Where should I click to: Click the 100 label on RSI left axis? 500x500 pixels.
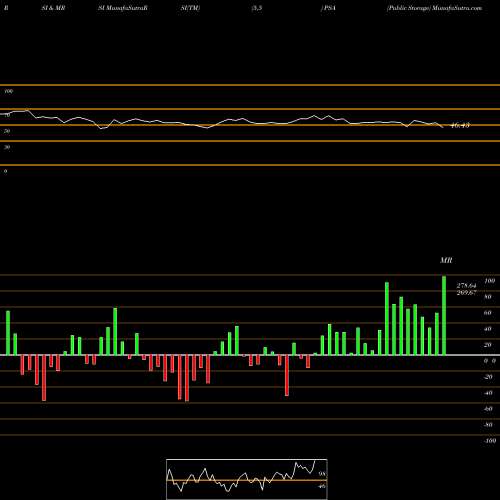9,91
